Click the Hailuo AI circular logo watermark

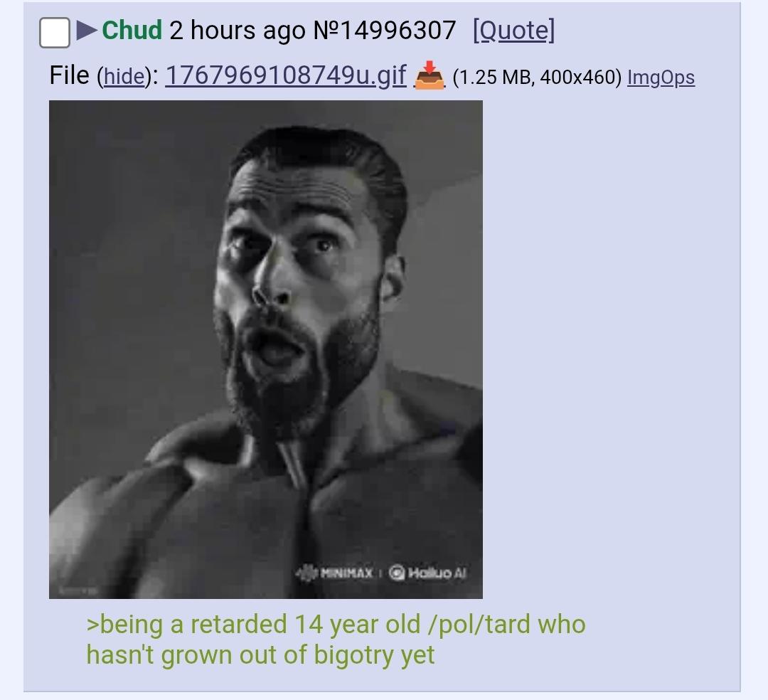[x=397, y=572]
